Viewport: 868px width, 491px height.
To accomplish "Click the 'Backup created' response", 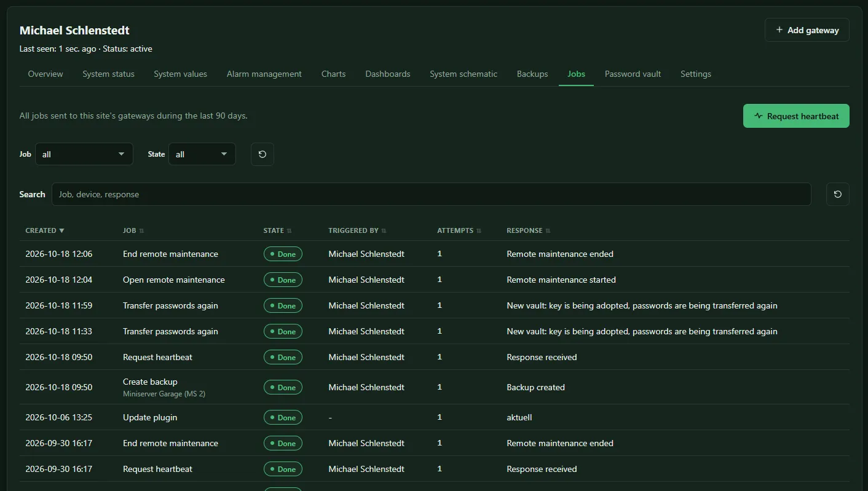I will tap(535, 387).
